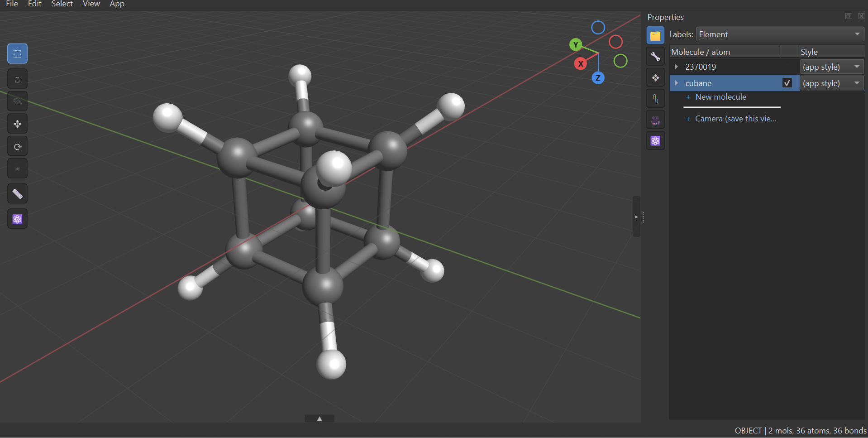Click the X axis on the gizmo
The image size is (868, 438).
(x=581, y=63)
